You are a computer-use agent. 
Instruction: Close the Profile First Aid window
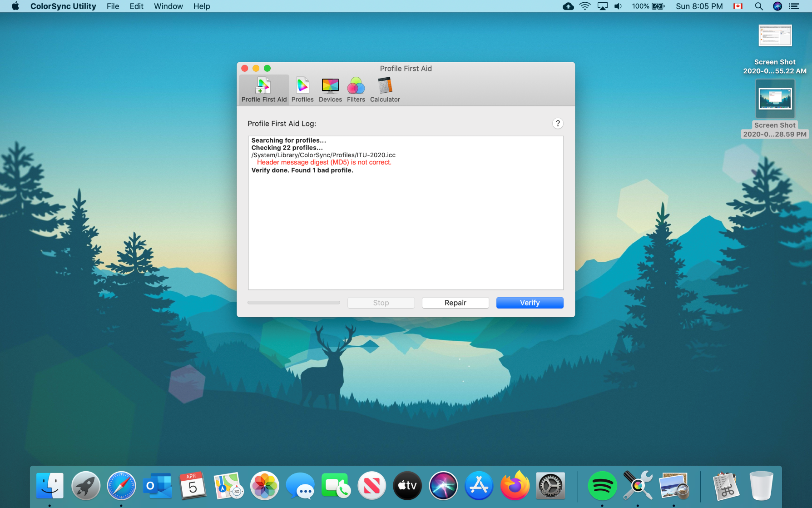[x=245, y=68]
